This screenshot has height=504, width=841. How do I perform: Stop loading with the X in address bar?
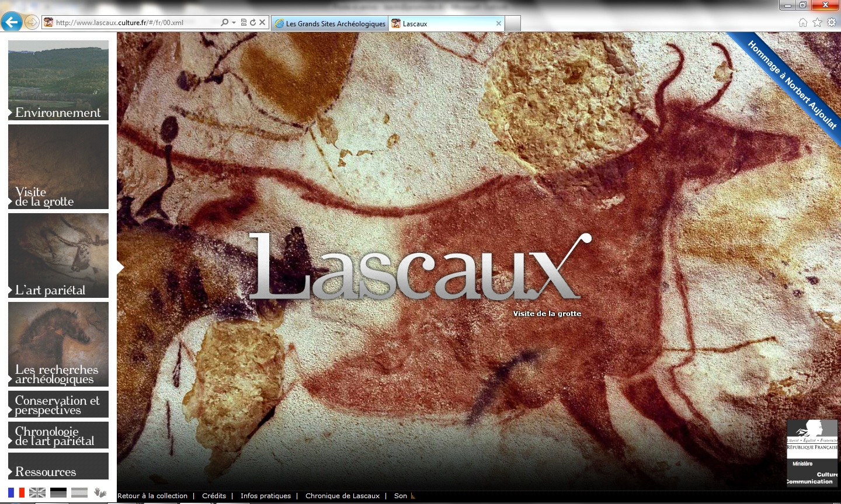262,23
